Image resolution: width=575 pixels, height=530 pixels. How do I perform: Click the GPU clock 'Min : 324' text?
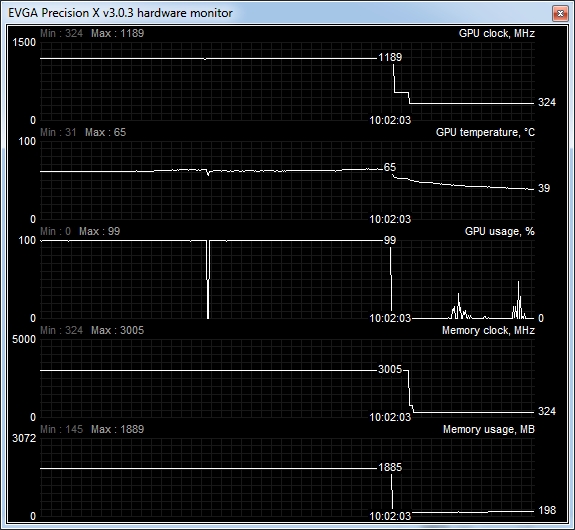tap(61, 33)
